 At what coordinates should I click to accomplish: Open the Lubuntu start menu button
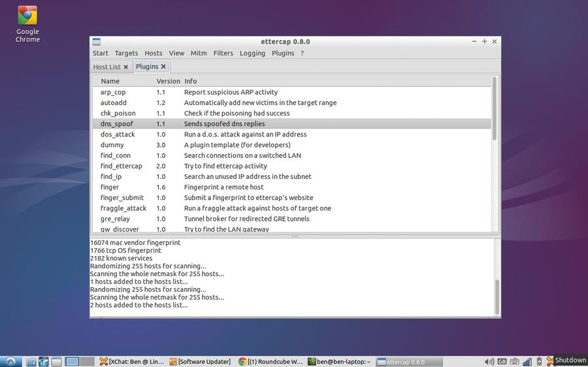coord(10,361)
